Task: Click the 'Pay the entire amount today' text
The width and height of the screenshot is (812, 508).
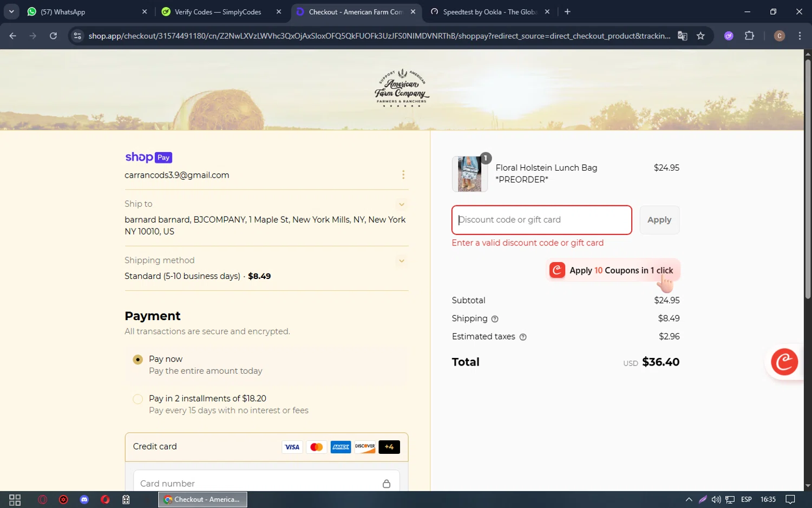Action: pyautogui.click(x=205, y=371)
